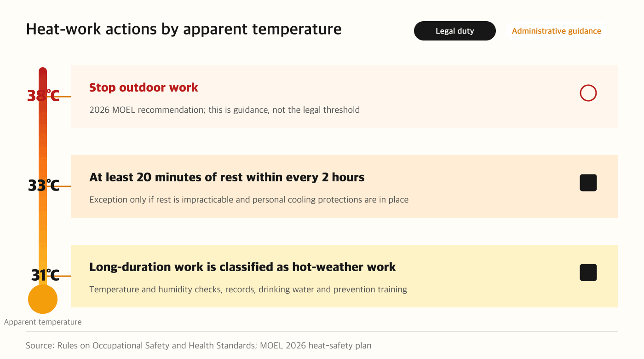Click the Stop outdoor work heading
Viewport: 644px width, 359px height.
(x=144, y=87)
